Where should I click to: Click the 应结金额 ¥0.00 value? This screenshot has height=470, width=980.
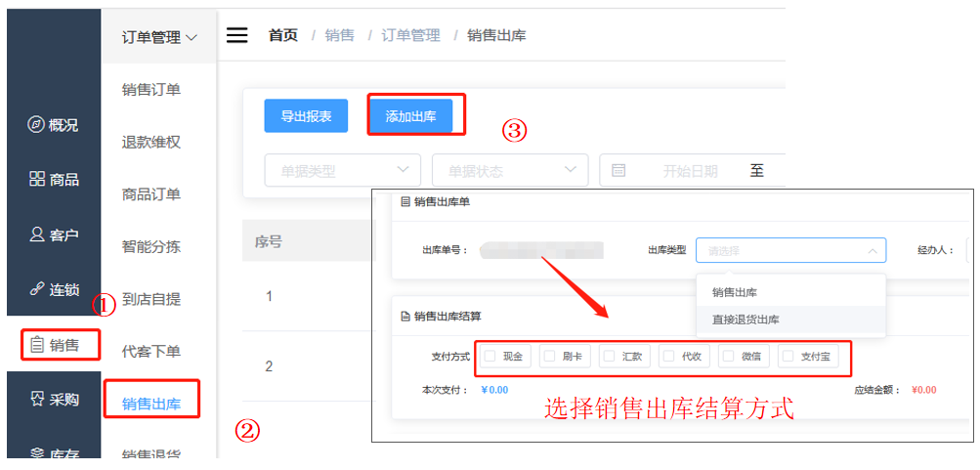coord(923,390)
